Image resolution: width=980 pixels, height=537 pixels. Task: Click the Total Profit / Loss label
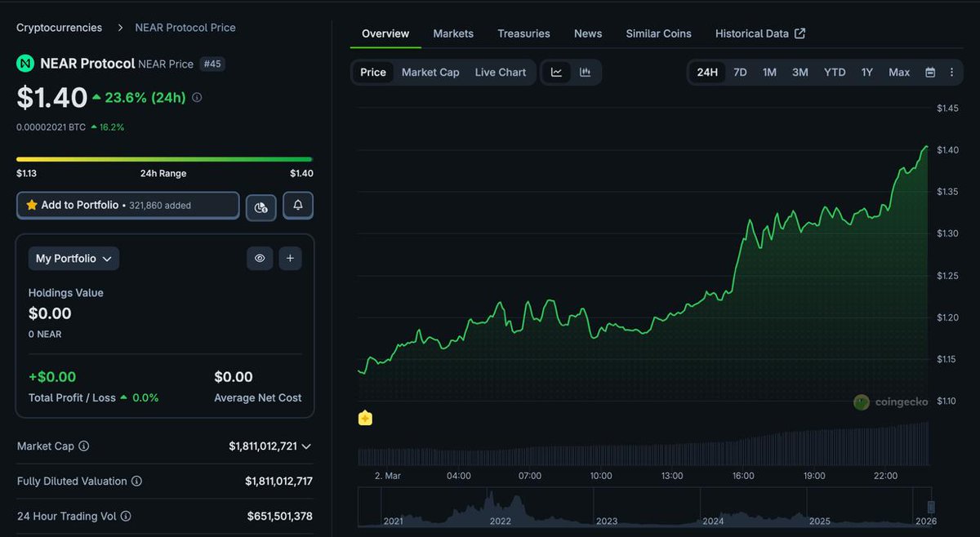tap(72, 398)
